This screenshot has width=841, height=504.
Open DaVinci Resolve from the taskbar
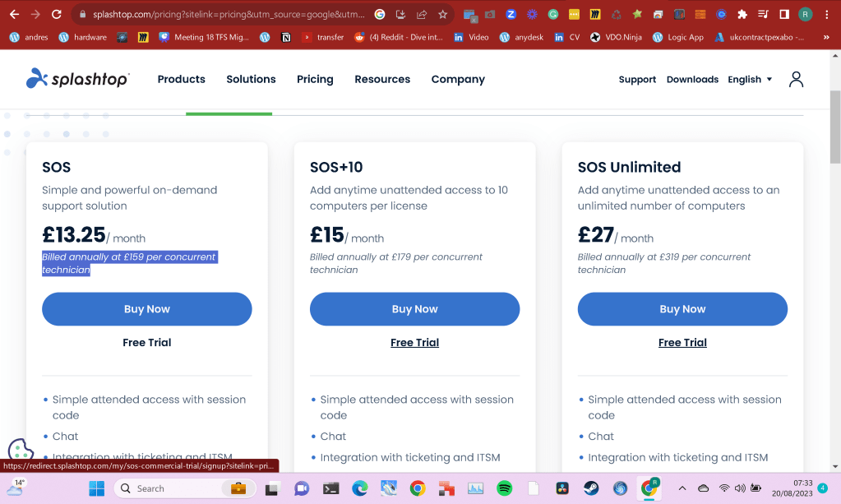pos(562,488)
